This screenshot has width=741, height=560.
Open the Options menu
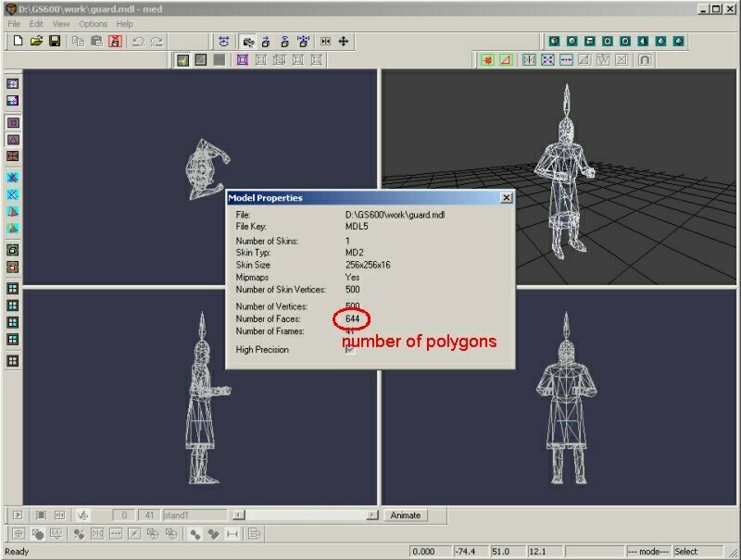click(x=93, y=23)
